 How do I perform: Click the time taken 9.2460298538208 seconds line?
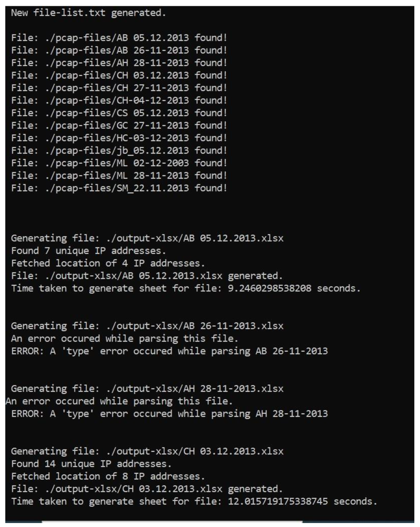(186, 289)
